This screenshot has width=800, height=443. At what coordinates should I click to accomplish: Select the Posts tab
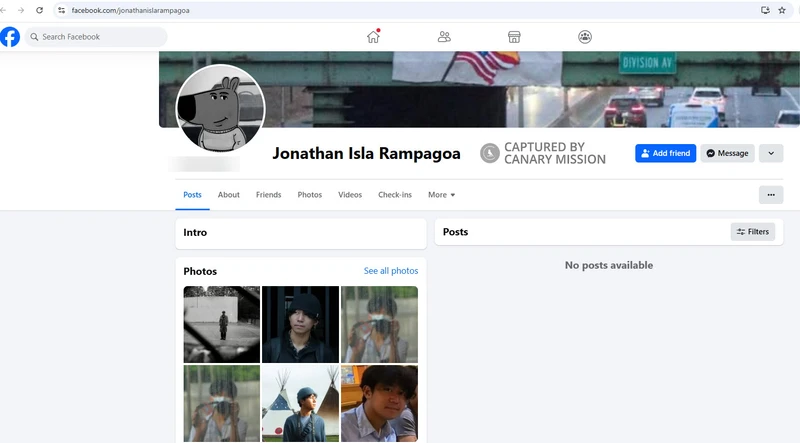coord(192,195)
